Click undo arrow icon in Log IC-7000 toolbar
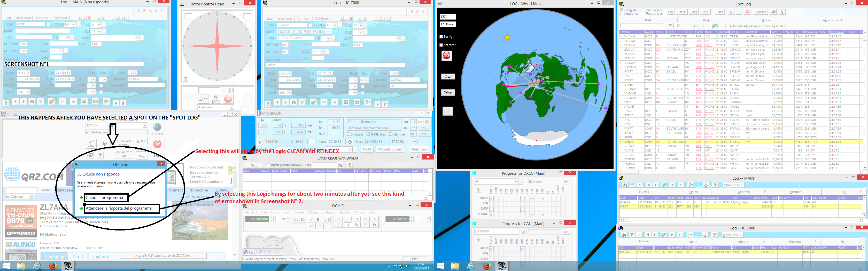The image size is (868, 271). pyautogui.click(x=324, y=102)
